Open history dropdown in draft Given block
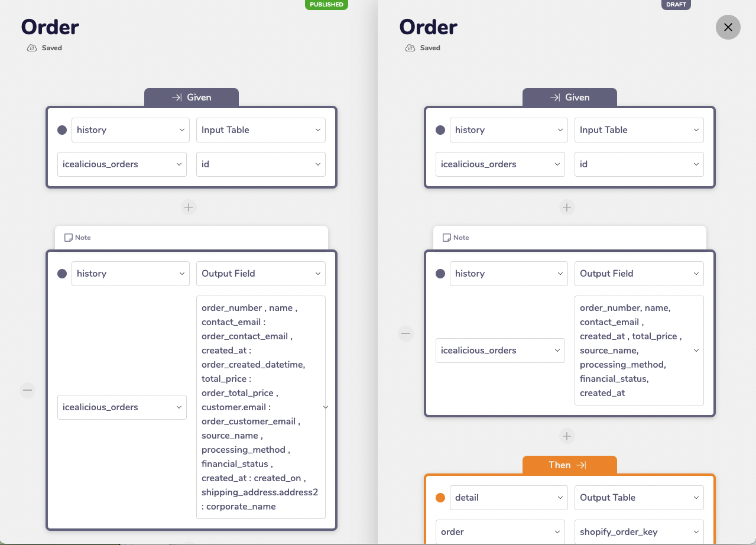Screen dimensions: 756x545 tap(508, 130)
